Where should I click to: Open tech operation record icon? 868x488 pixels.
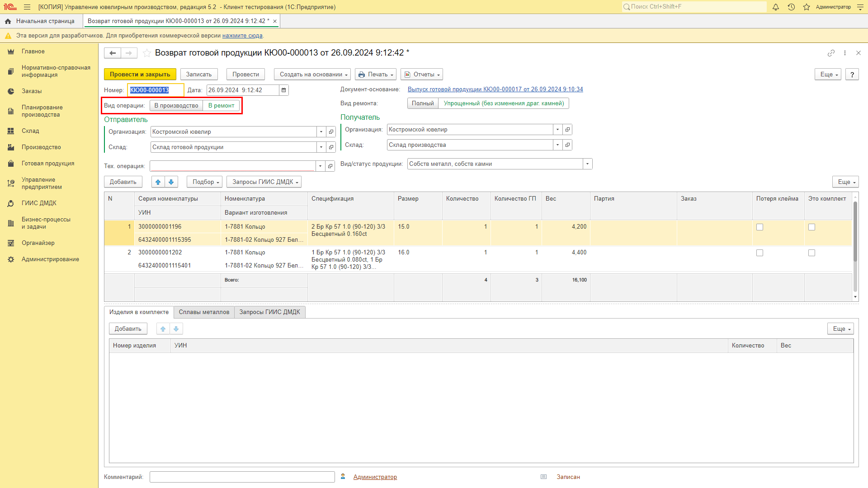[330, 166]
